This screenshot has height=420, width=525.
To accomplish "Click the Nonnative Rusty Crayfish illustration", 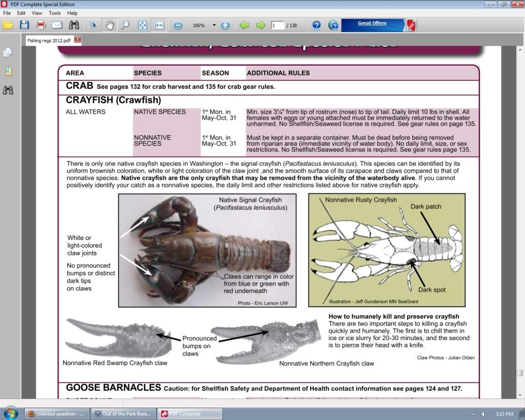I will (387, 250).
